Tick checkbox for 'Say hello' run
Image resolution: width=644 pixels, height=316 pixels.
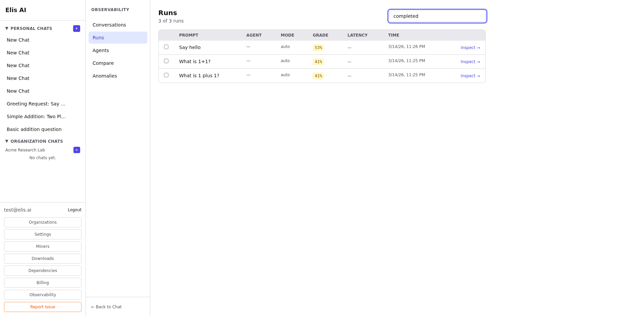166,47
